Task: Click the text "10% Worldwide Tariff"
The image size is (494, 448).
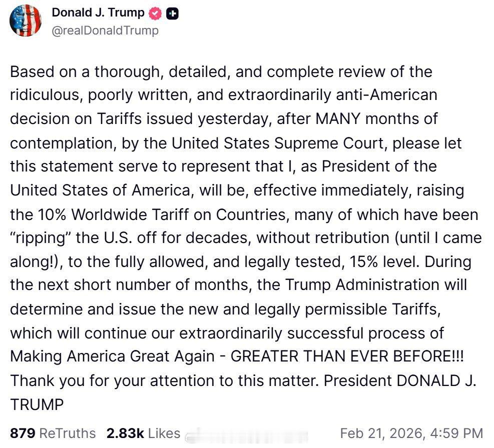Action: point(123,214)
